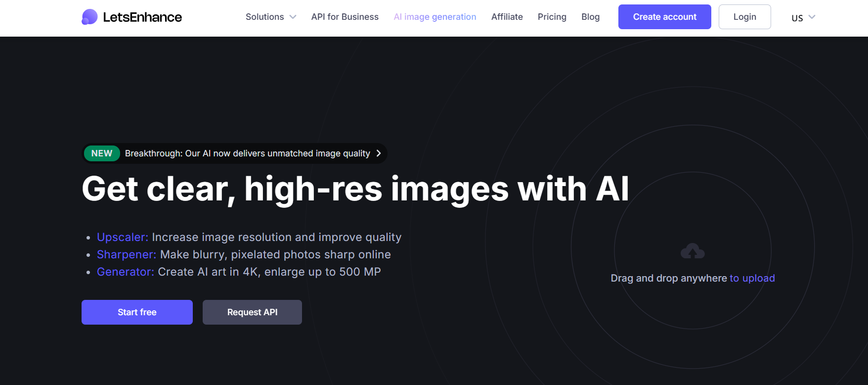868x385 pixels.
Task: Visit the Blog from the navigation bar
Action: pos(590,17)
